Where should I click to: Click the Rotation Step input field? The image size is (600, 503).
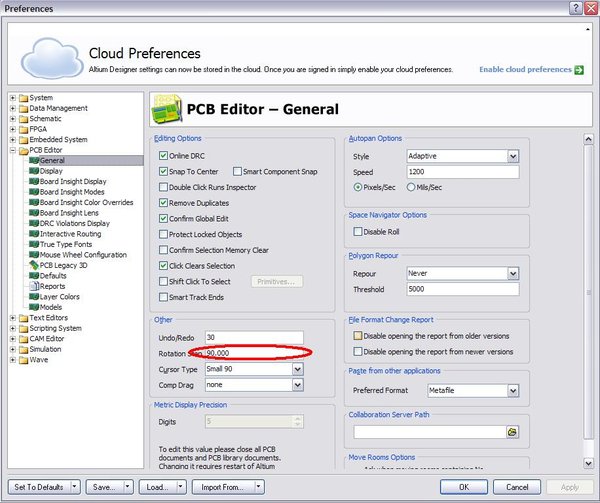click(254, 353)
